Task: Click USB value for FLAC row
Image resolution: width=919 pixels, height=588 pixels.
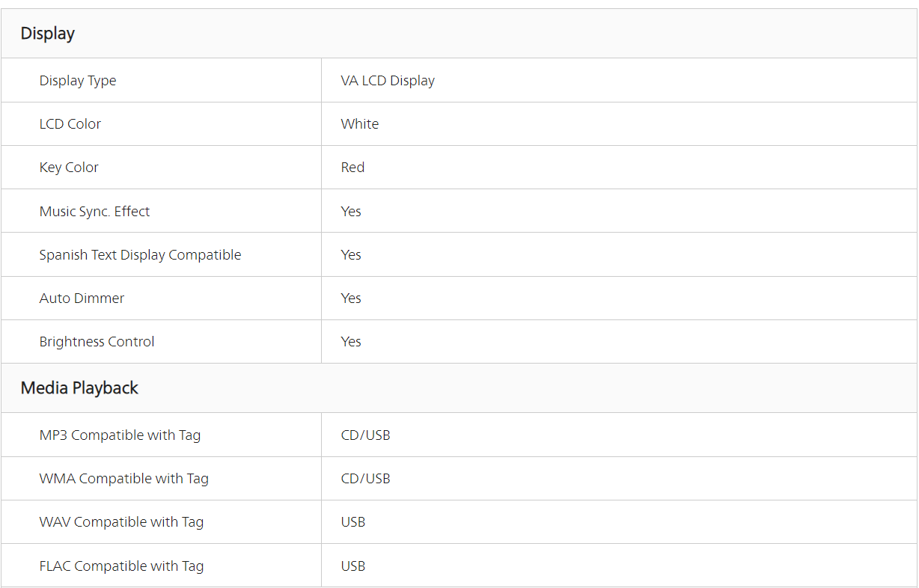Action: click(x=353, y=566)
